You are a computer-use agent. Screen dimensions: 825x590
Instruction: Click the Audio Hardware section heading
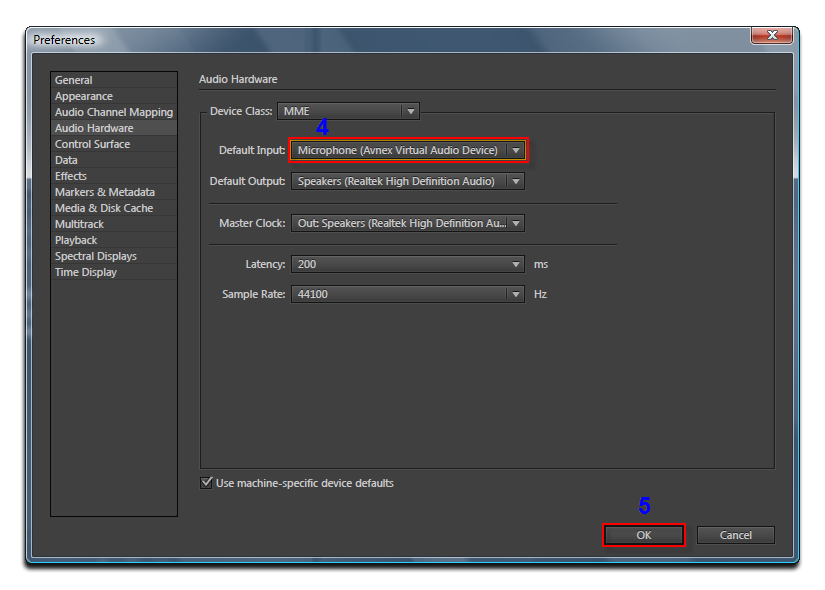tap(238, 79)
